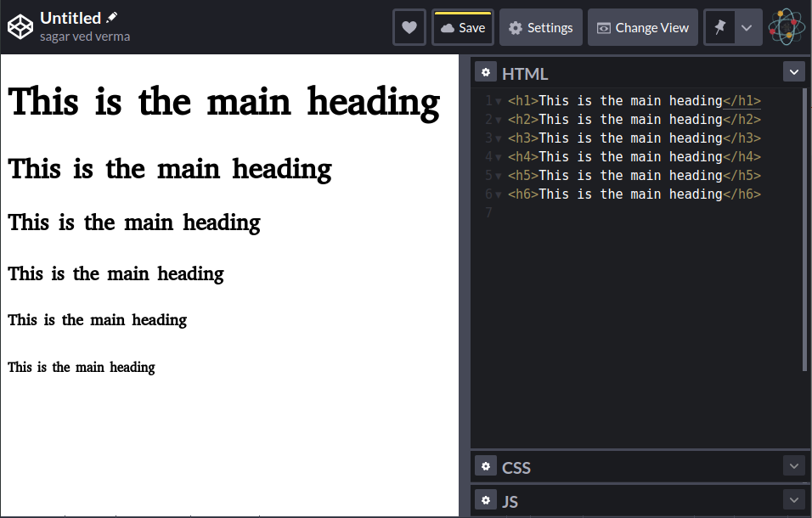Click the Untitled pen title
The image size is (812, 518).
pos(70,18)
